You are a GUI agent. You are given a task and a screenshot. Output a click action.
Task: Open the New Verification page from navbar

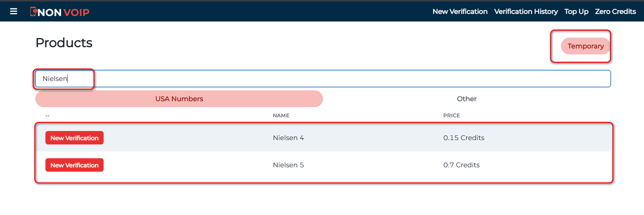point(460,11)
